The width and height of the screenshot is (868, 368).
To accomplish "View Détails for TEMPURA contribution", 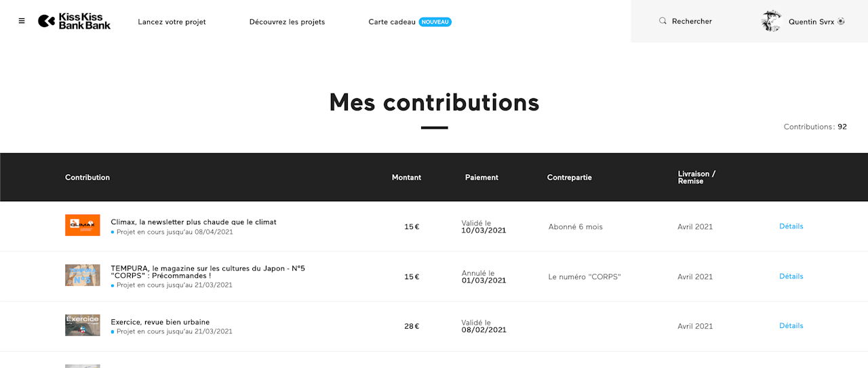I will click(791, 277).
